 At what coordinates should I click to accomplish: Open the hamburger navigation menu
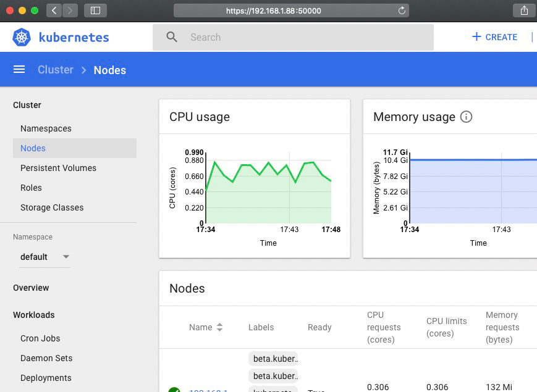19,69
